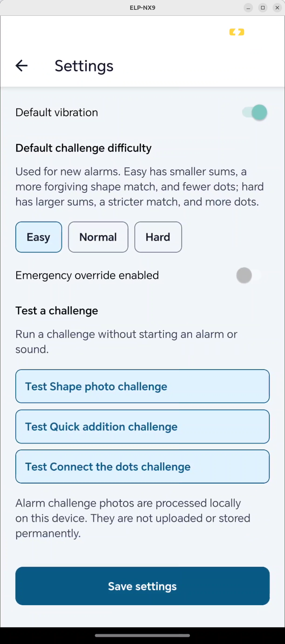Image resolution: width=285 pixels, height=644 pixels.
Task: Select Easy challenge difficulty
Action: (39, 237)
